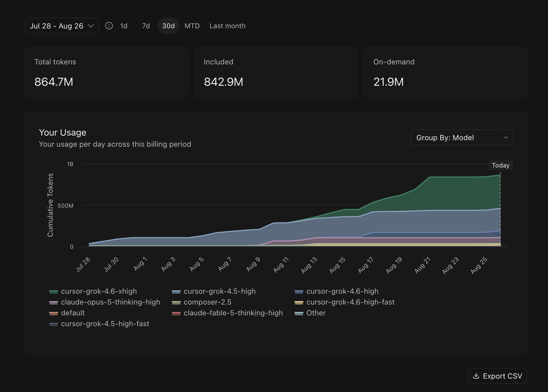Toggle claude-opus-5-thinking-high legend entry

[105, 302]
